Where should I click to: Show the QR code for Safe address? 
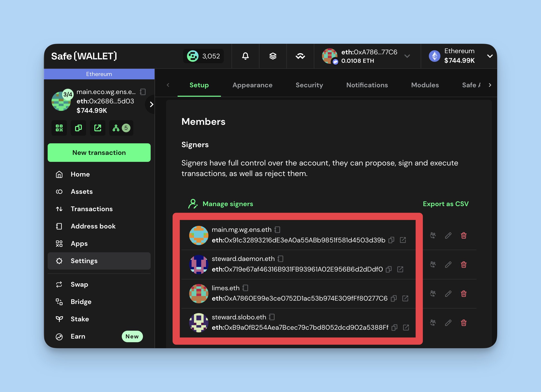pos(59,128)
